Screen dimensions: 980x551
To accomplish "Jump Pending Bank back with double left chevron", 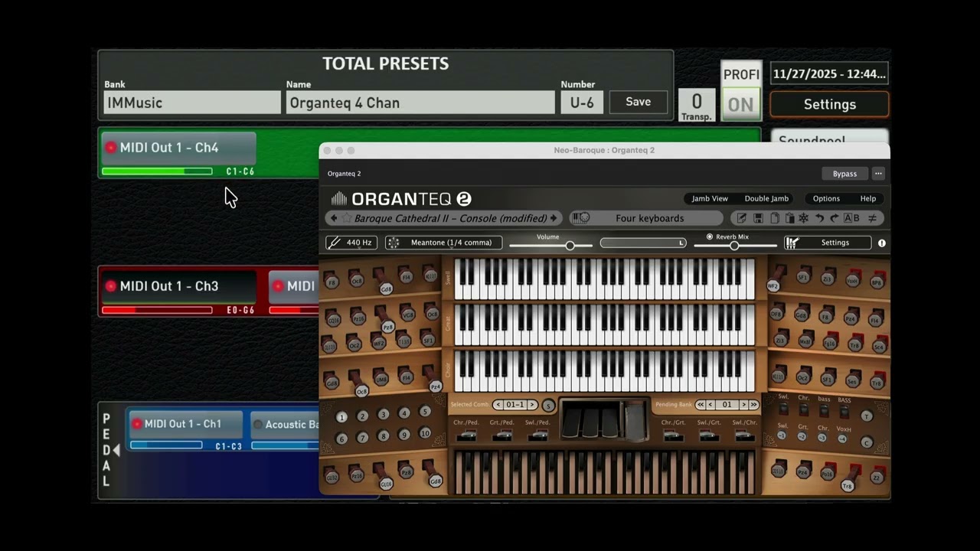I will [x=701, y=405].
